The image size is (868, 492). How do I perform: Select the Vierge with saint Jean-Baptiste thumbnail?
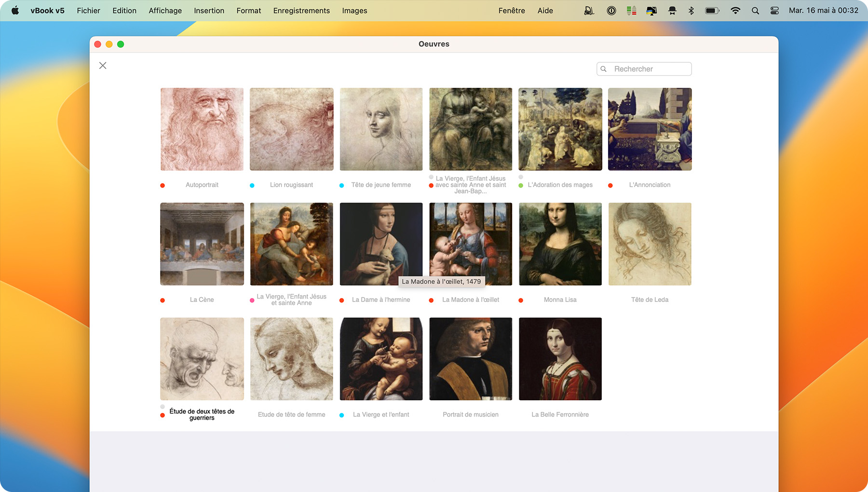[471, 129]
